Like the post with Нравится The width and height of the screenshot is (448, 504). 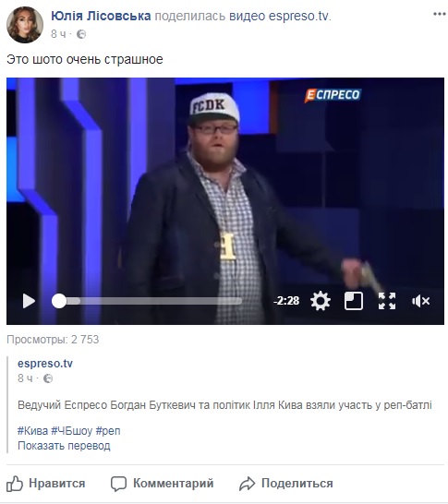click(46, 484)
